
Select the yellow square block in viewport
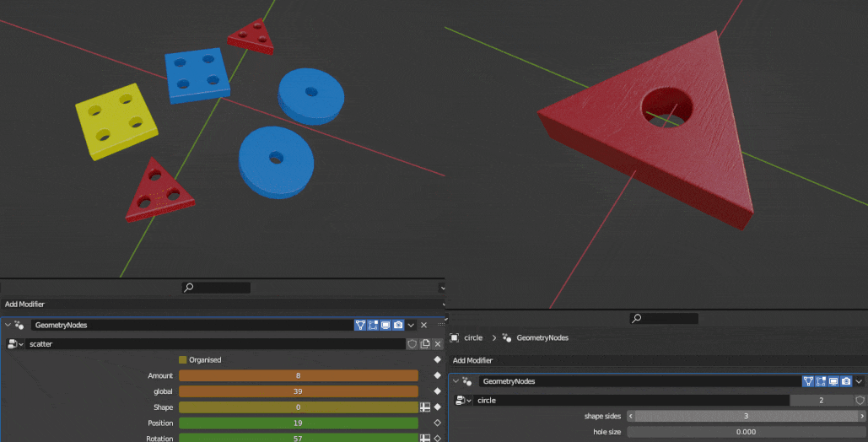116,121
